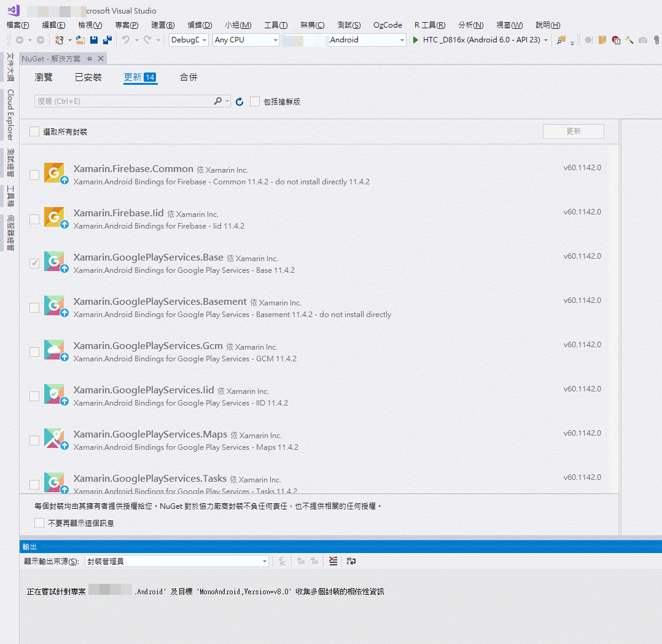
Task: Check the Xamarin.GooglePlayServices.Basement checkbox
Action: click(34, 308)
